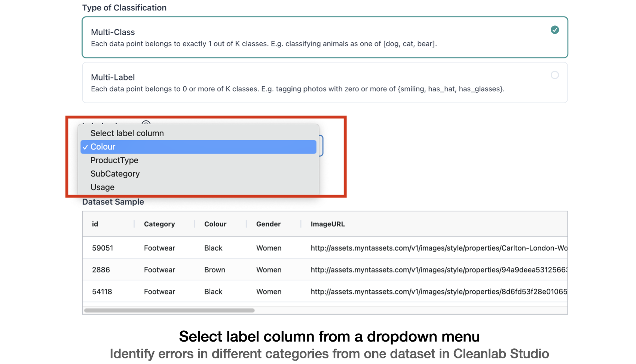The width and height of the screenshot is (636, 364).
Task: Click the id column header
Action: 95,224
